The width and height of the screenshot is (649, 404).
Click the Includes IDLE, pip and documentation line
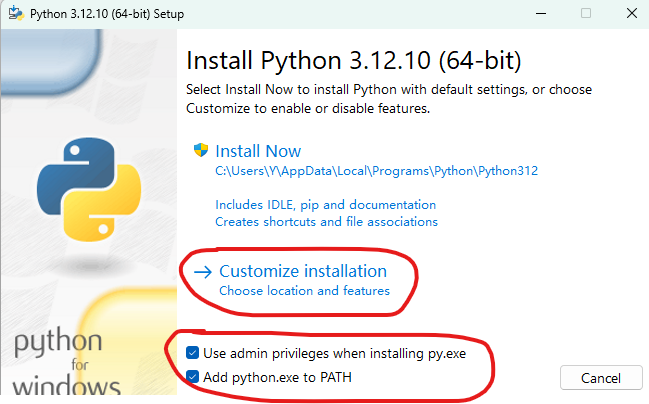325,204
